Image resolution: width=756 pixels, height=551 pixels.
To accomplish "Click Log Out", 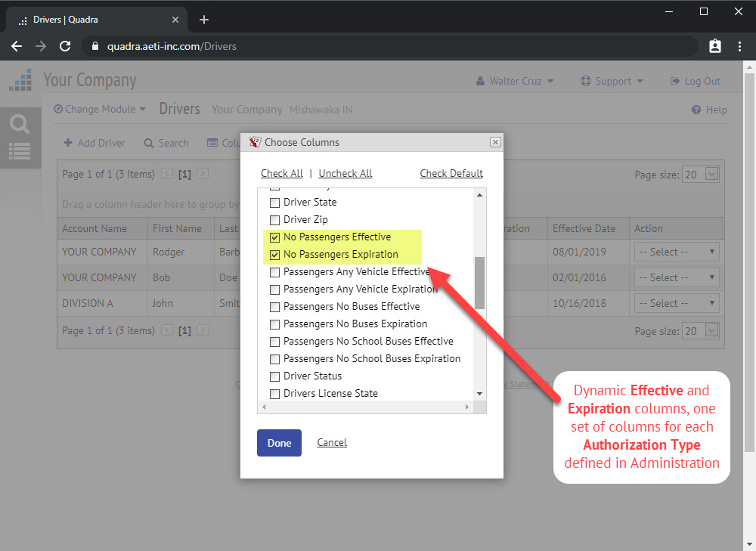I will tap(696, 81).
